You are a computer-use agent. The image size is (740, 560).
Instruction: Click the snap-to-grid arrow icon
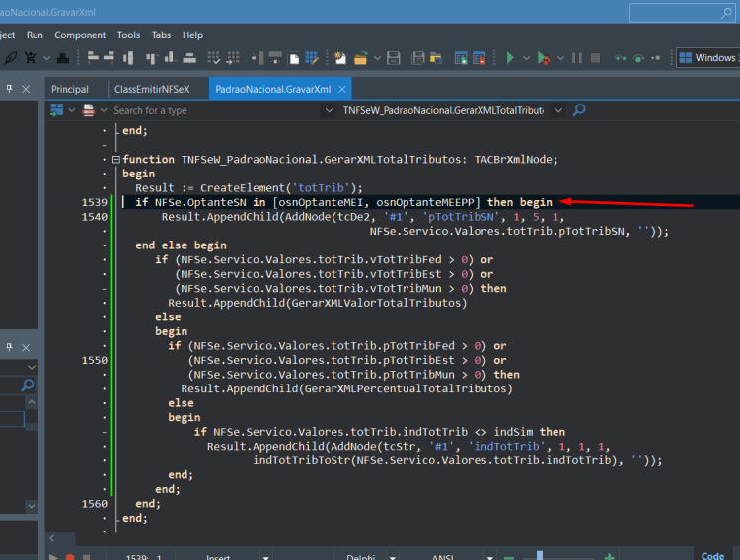pyautogui.click(x=233, y=58)
